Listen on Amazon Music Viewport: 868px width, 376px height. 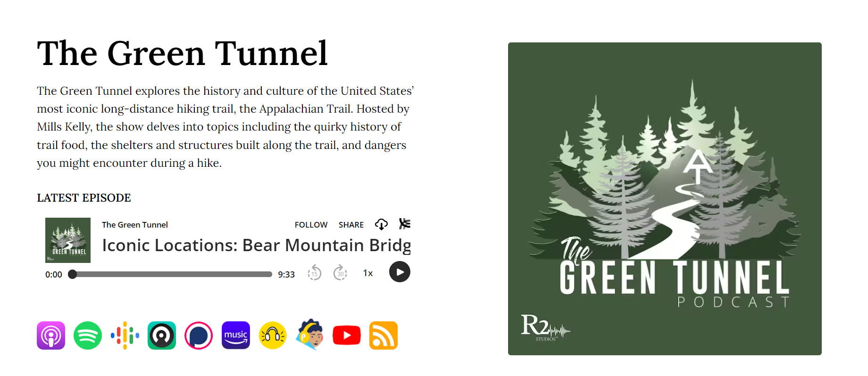click(x=236, y=335)
